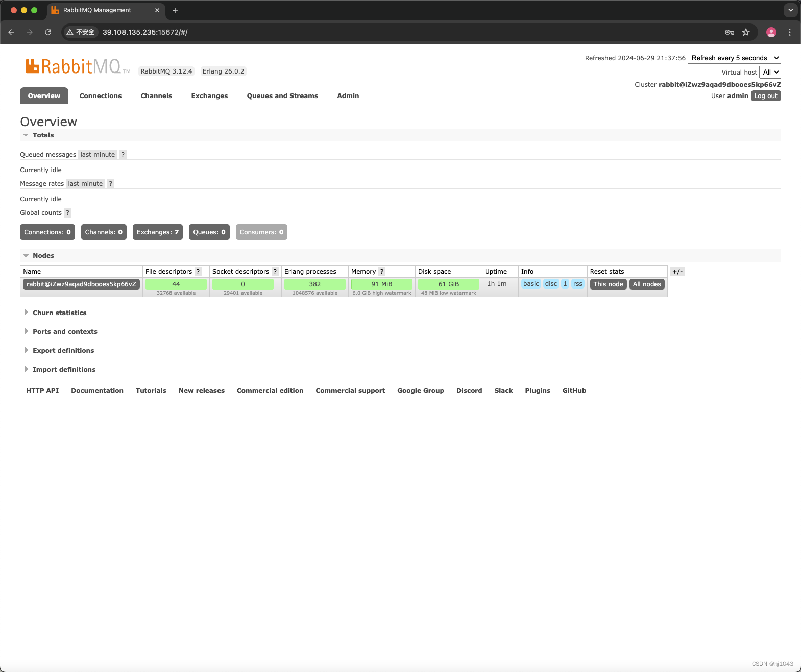
Task: Click the Exchanges: 7 count button
Action: coord(158,232)
